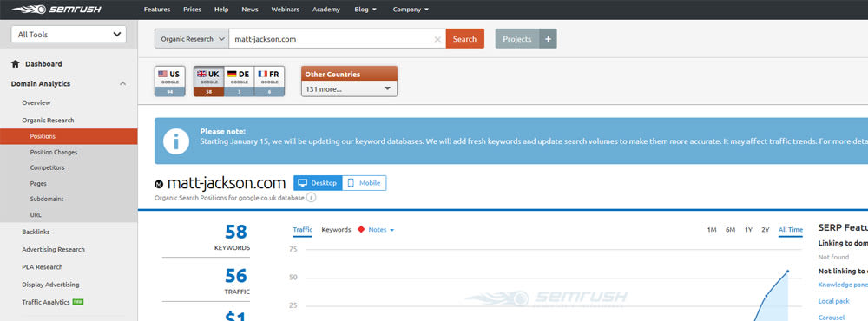The image size is (868, 321).
Task: Open News in the top menu
Action: [x=250, y=10]
